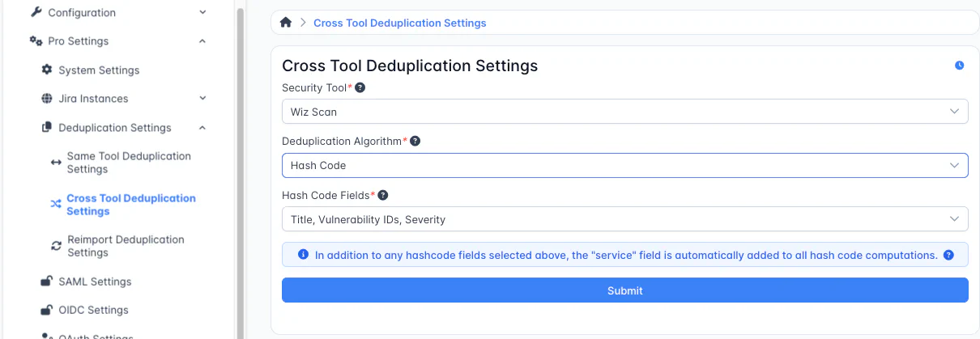This screenshot has width=980, height=339.
Task: Click the System Settings gear icon
Action: 47,70
